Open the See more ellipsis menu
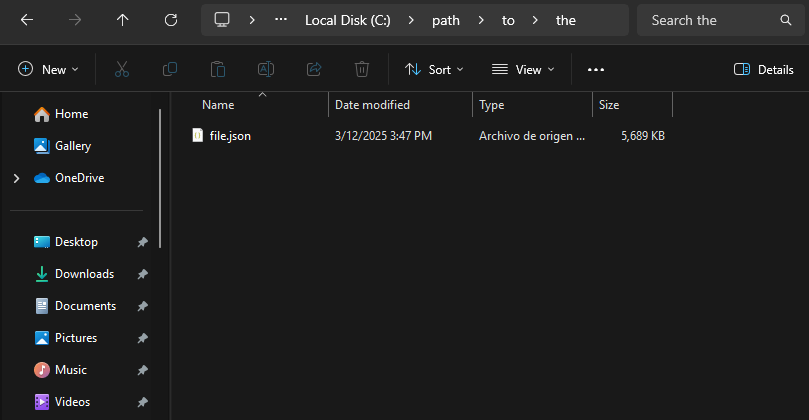This screenshot has width=809, height=420. pyautogui.click(x=596, y=69)
